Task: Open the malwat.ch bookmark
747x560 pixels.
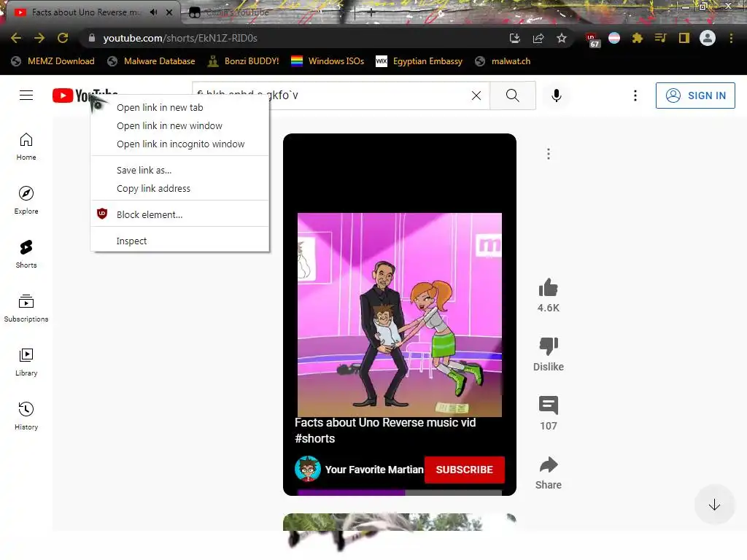Action: pyautogui.click(x=503, y=61)
